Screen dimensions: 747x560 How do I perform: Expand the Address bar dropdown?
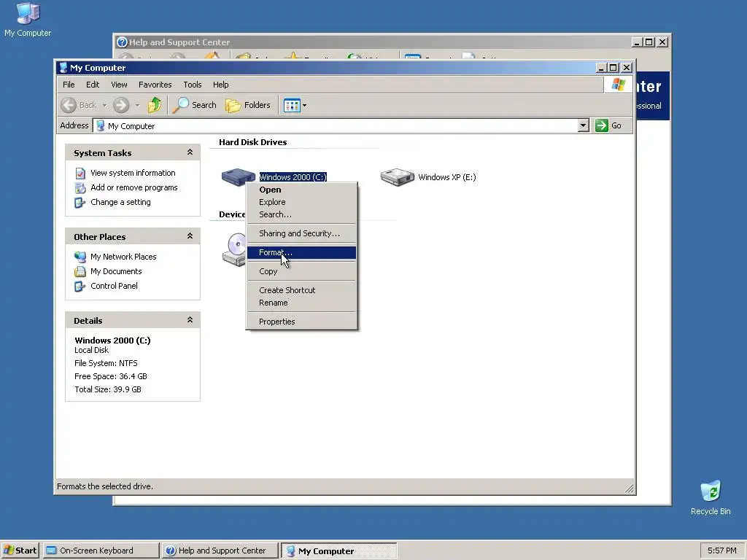tap(583, 125)
